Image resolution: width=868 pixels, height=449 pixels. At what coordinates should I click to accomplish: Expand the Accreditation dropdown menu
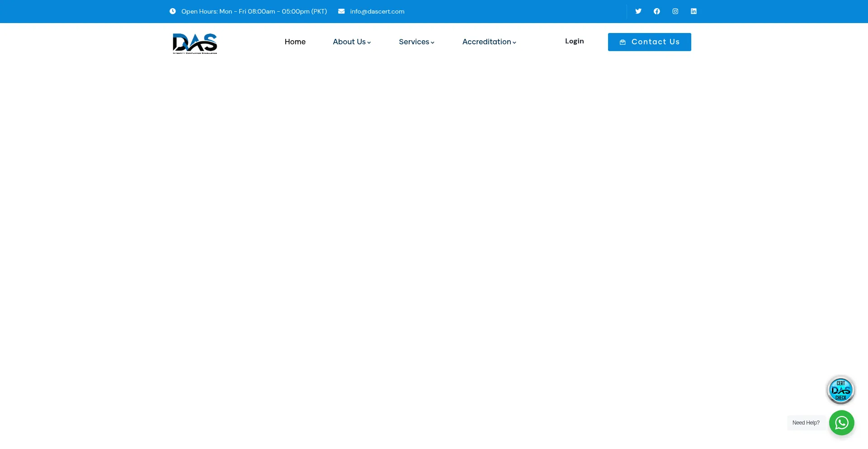pyautogui.click(x=489, y=42)
